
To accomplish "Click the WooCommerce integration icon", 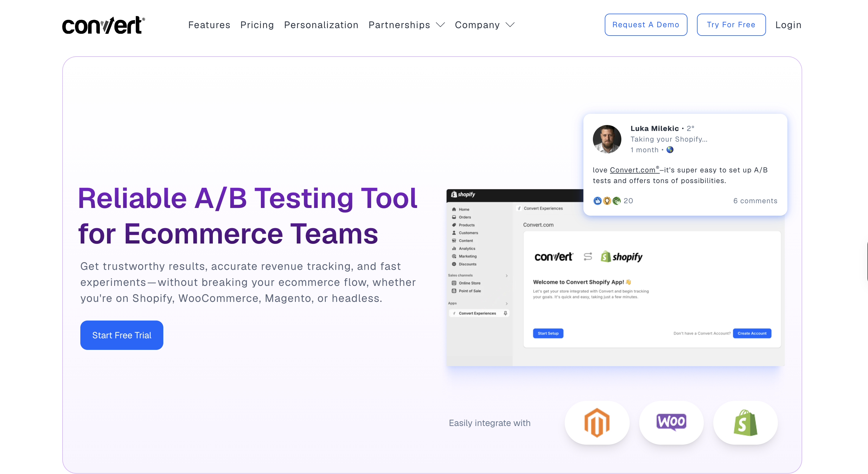I will [x=671, y=422].
